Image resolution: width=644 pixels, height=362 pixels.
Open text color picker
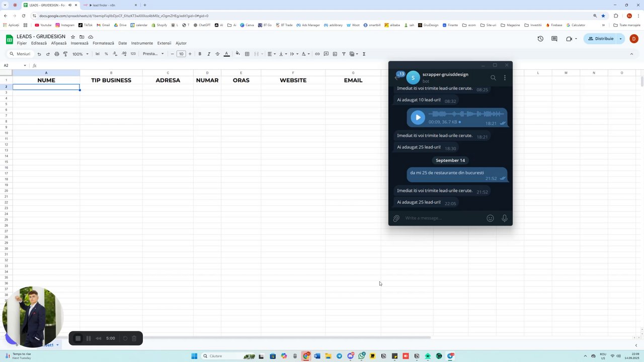click(226, 54)
